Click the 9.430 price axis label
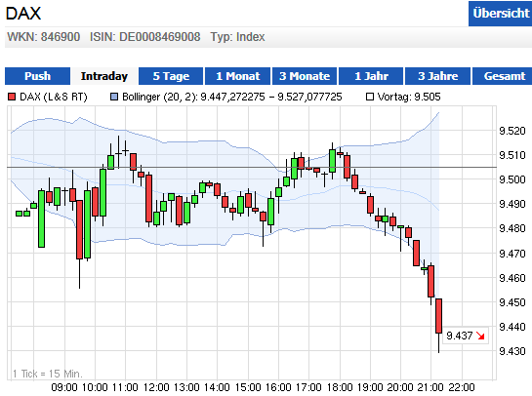The image size is (532, 396). click(512, 351)
